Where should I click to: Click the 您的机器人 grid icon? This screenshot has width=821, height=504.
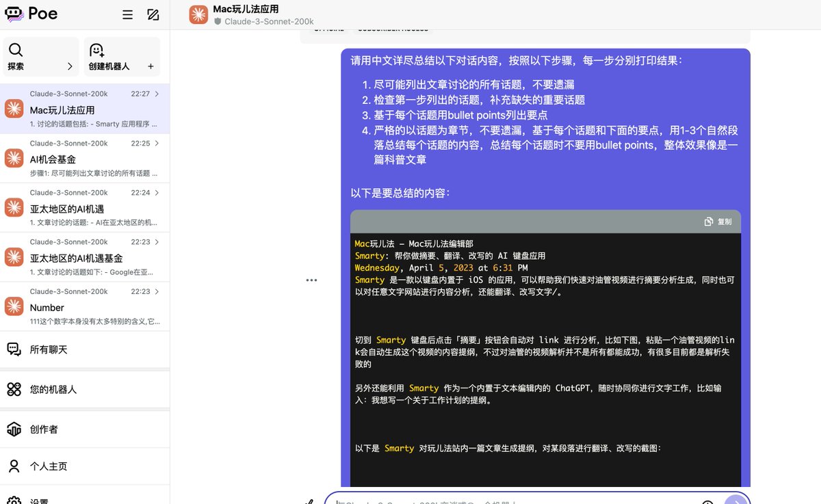point(14,389)
